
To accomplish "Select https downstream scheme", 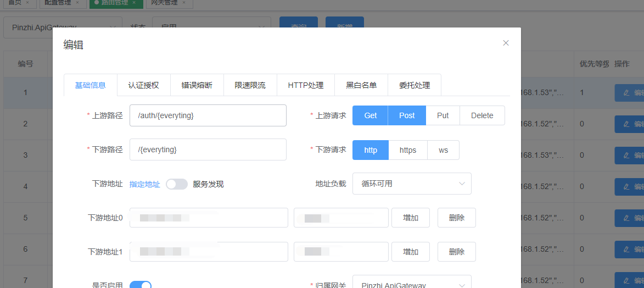I will coord(408,150).
